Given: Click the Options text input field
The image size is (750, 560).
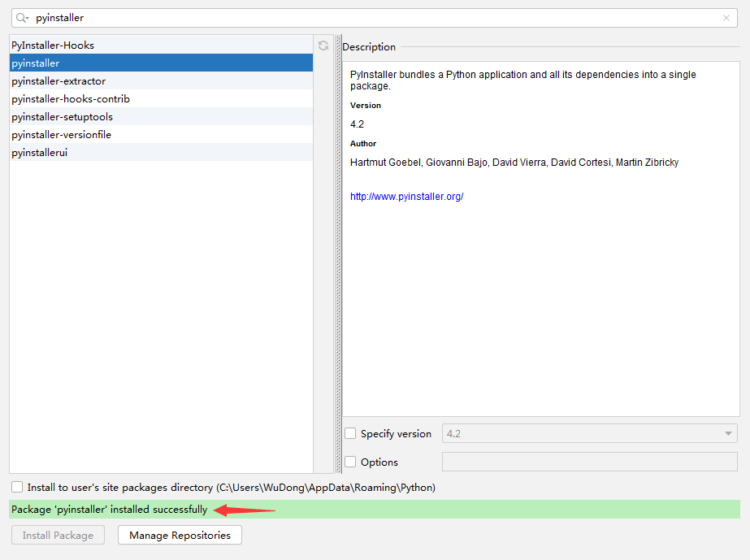Looking at the screenshot, I should tap(589, 462).
